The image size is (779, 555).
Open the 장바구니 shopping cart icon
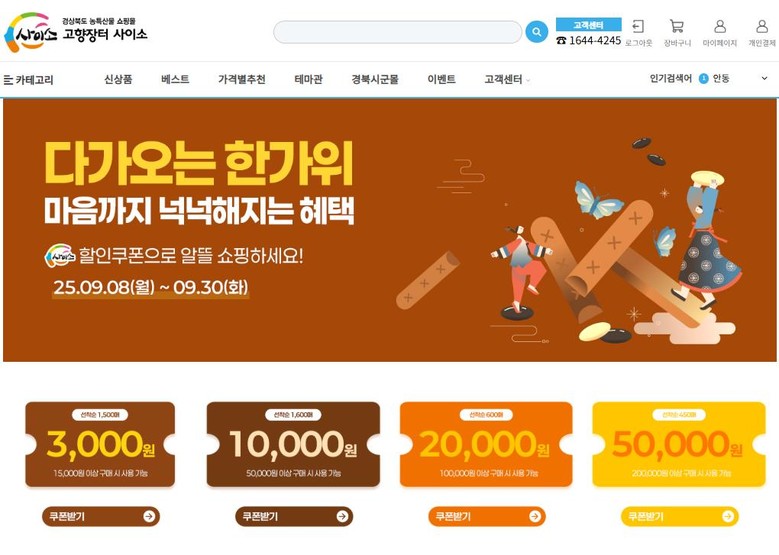[677, 32]
